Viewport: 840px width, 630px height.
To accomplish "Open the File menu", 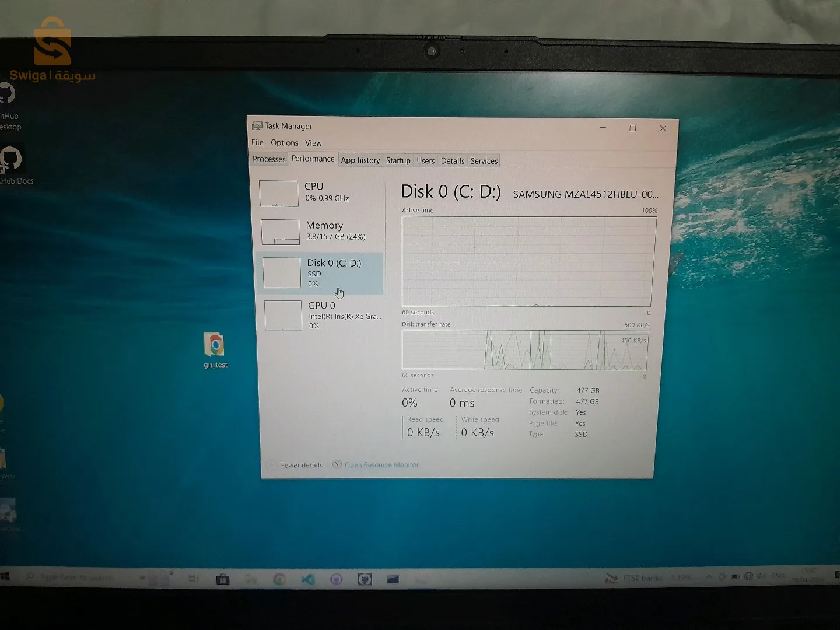I will (257, 142).
